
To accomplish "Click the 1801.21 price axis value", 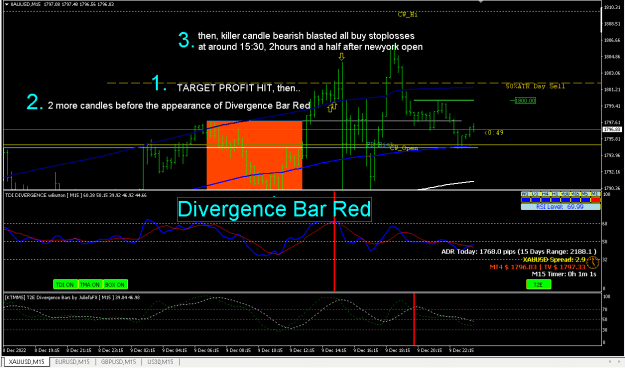I will [x=612, y=90].
